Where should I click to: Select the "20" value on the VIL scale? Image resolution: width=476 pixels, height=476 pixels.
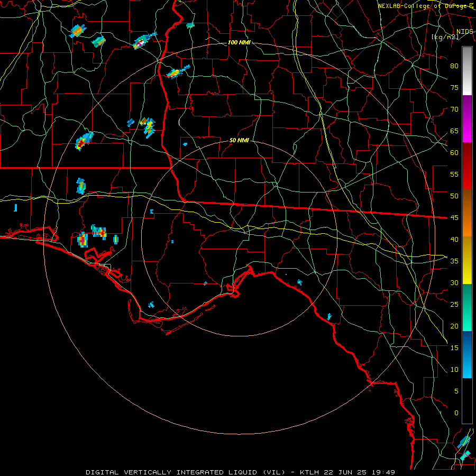tap(454, 326)
